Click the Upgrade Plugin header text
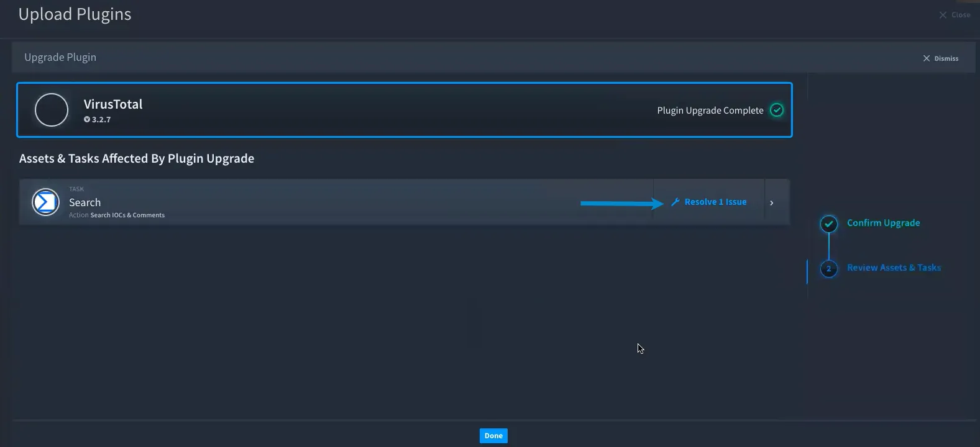980x447 pixels. tap(60, 57)
